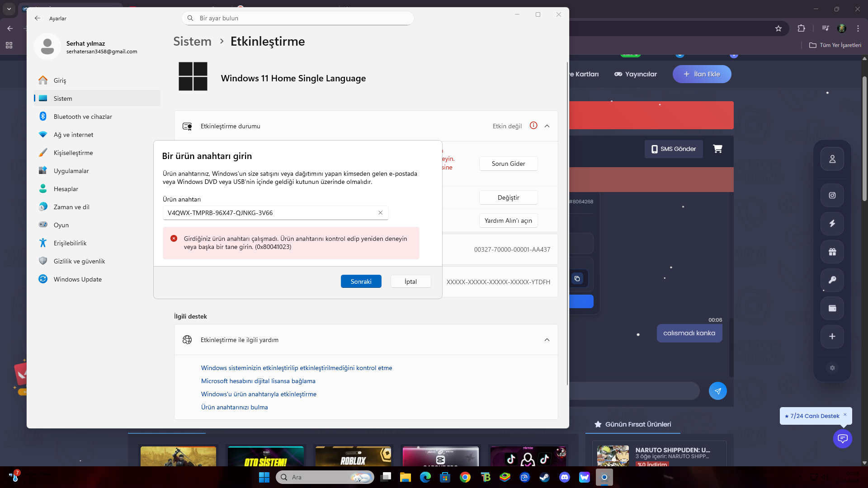Image resolution: width=868 pixels, height=488 pixels.
Task: Open the Windows Start button
Action: (x=264, y=477)
